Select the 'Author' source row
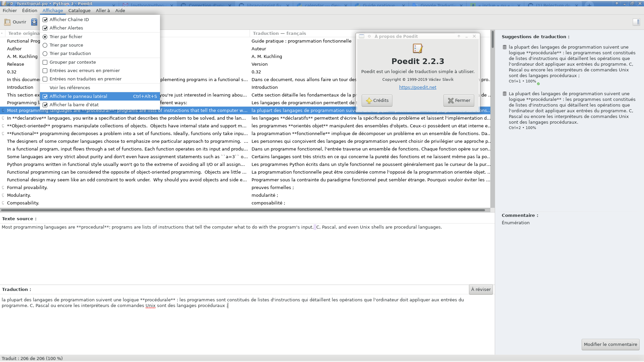The width and height of the screenshot is (644, 362). pyautogui.click(x=14, y=49)
